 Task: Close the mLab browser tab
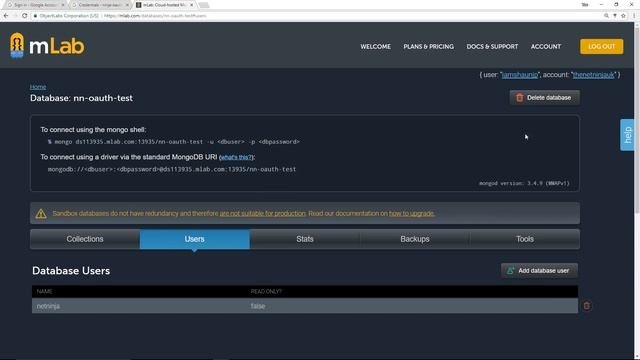[x=191, y=5]
